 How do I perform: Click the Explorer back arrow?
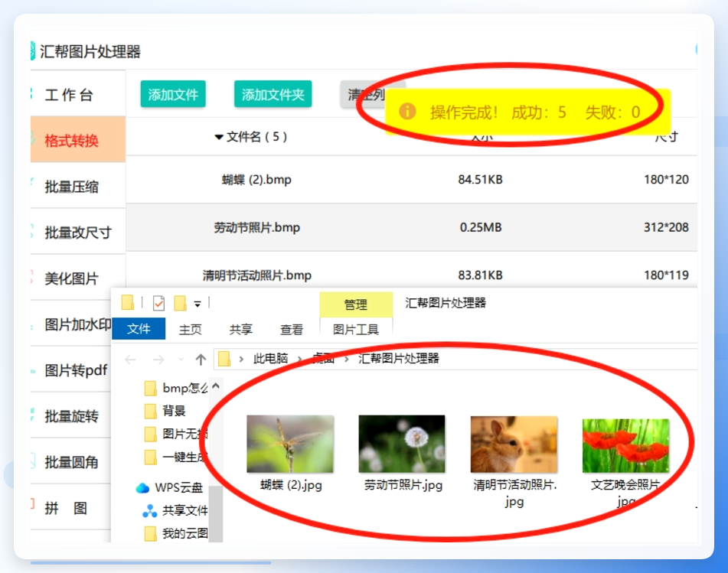point(130,360)
